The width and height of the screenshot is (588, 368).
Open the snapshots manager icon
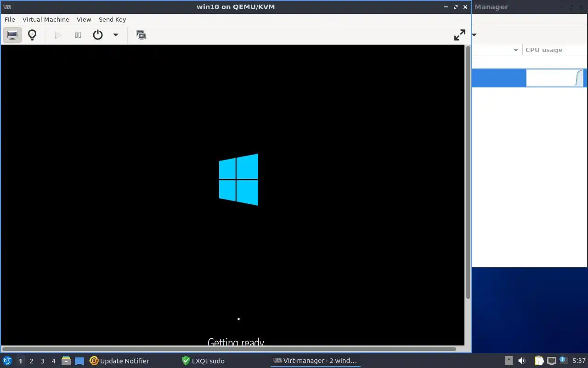click(141, 35)
